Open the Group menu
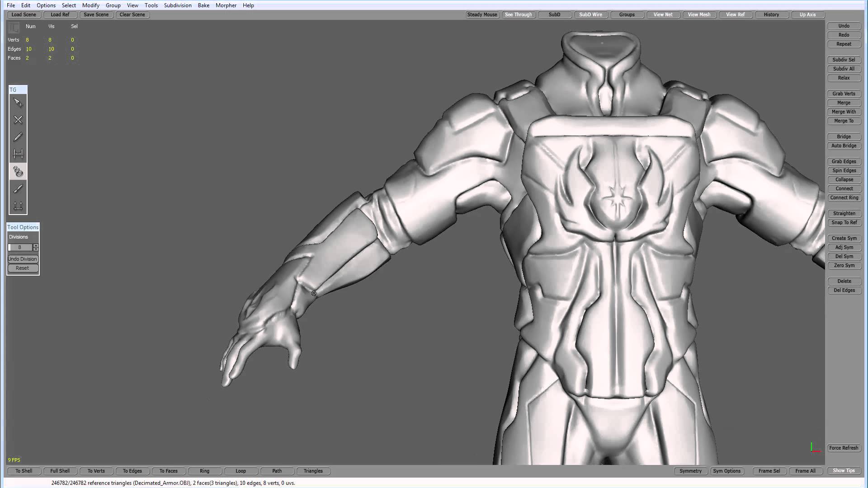 click(x=113, y=5)
